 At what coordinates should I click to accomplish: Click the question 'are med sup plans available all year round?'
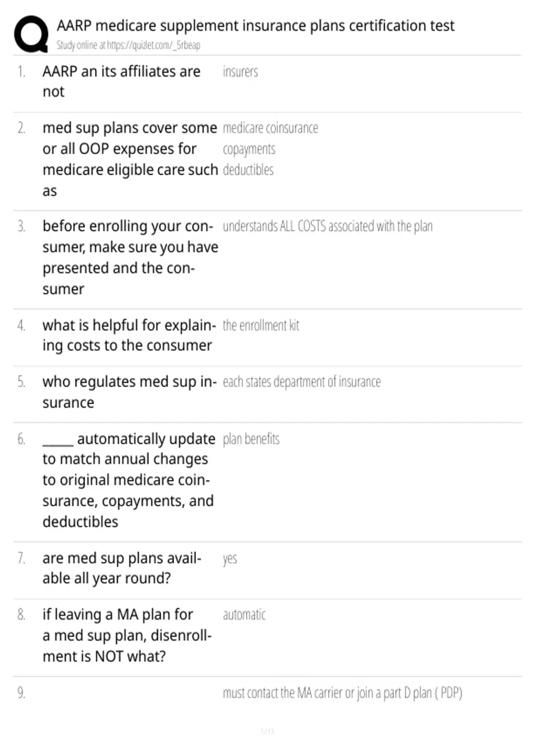(x=122, y=568)
